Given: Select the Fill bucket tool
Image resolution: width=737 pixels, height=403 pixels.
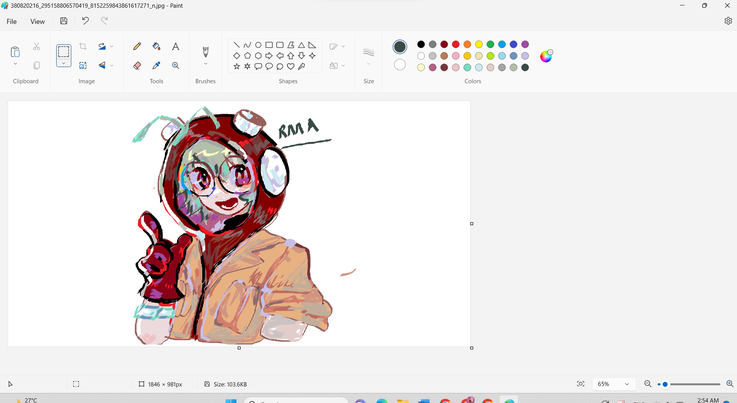Looking at the screenshot, I should point(156,46).
